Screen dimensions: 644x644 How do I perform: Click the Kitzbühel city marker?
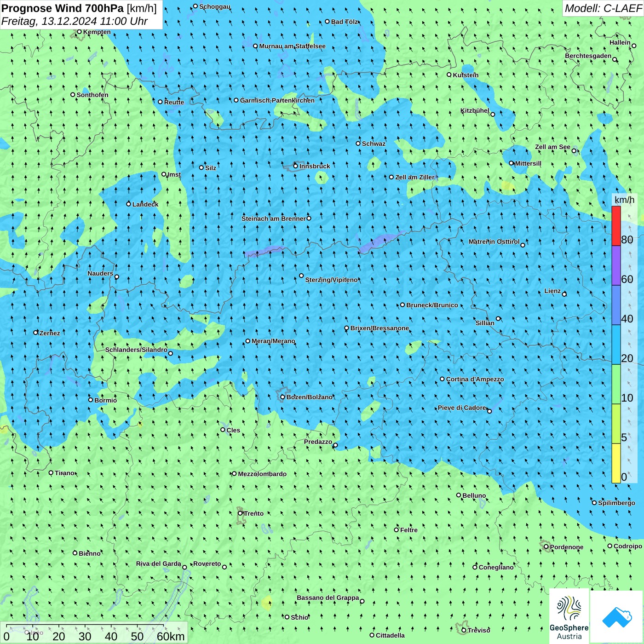click(493, 114)
